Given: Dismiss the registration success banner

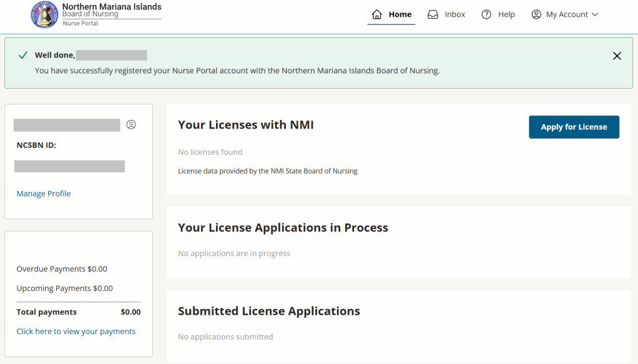Looking at the screenshot, I should point(617,56).
